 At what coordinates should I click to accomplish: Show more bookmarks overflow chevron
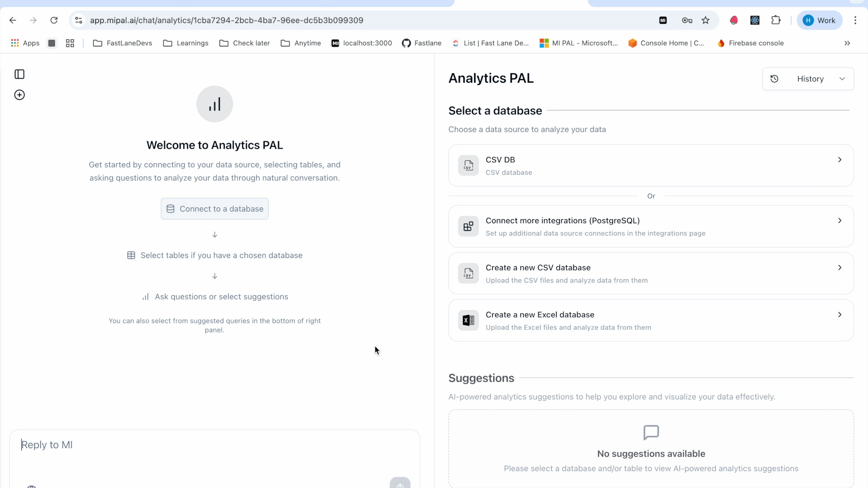click(x=847, y=43)
